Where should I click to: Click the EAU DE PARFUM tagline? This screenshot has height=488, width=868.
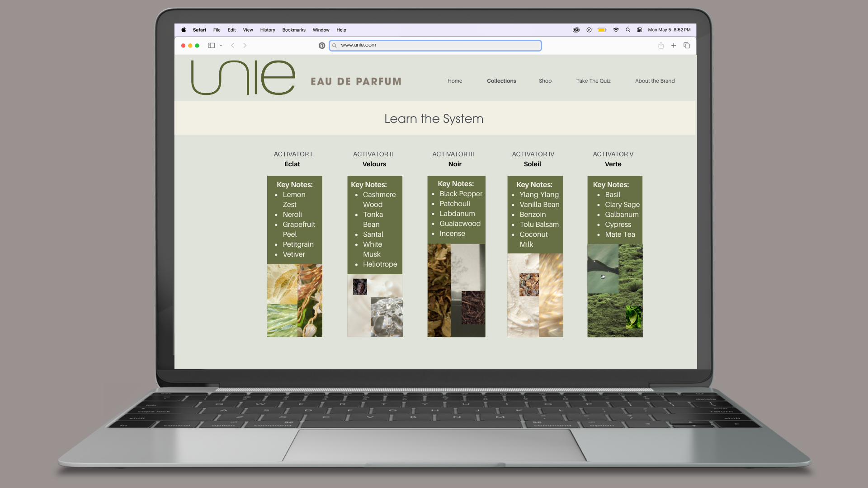356,82
